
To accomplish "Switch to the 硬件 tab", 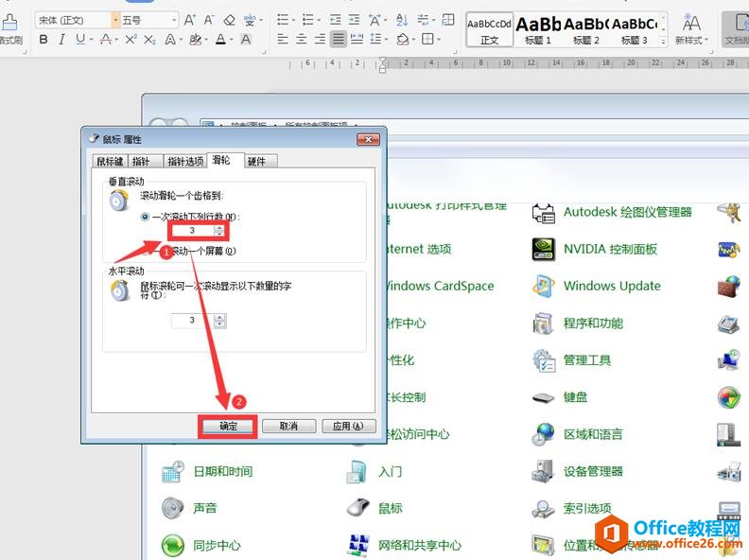I will (261, 162).
